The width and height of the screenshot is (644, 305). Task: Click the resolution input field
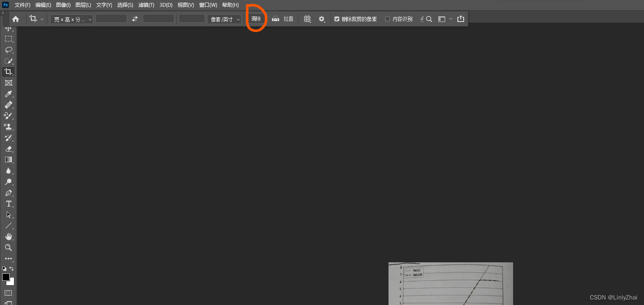pyautogui.click(x=192, y=19)
